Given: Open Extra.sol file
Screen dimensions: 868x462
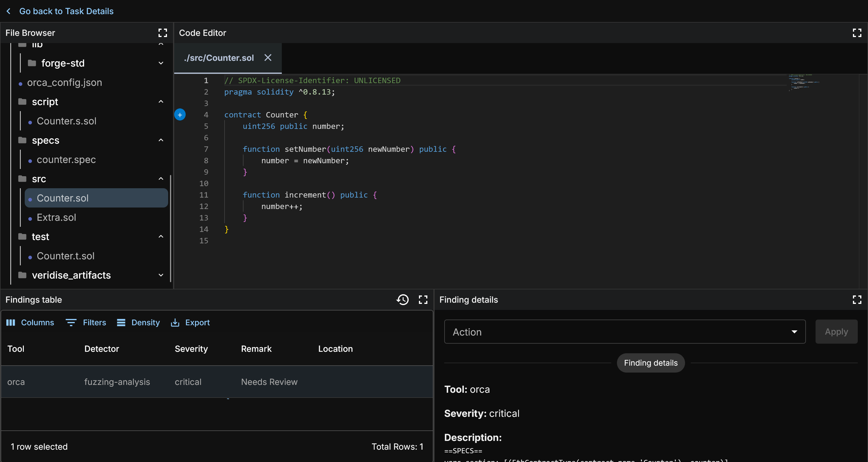Looking at the screenshot, I should 56,217.
